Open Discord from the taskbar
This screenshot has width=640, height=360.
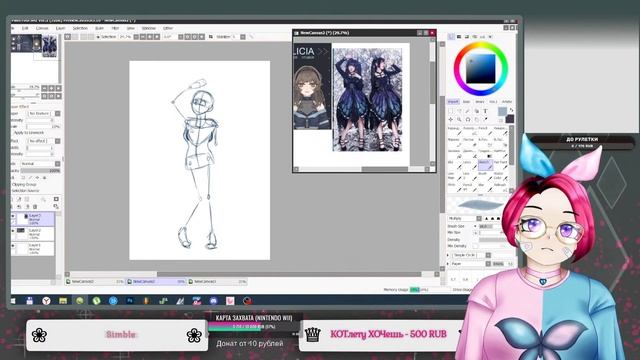point(213,301)
